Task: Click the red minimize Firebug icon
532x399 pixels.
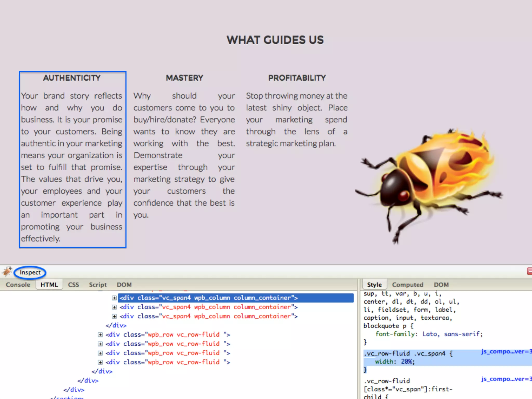Action: [529, 271]
